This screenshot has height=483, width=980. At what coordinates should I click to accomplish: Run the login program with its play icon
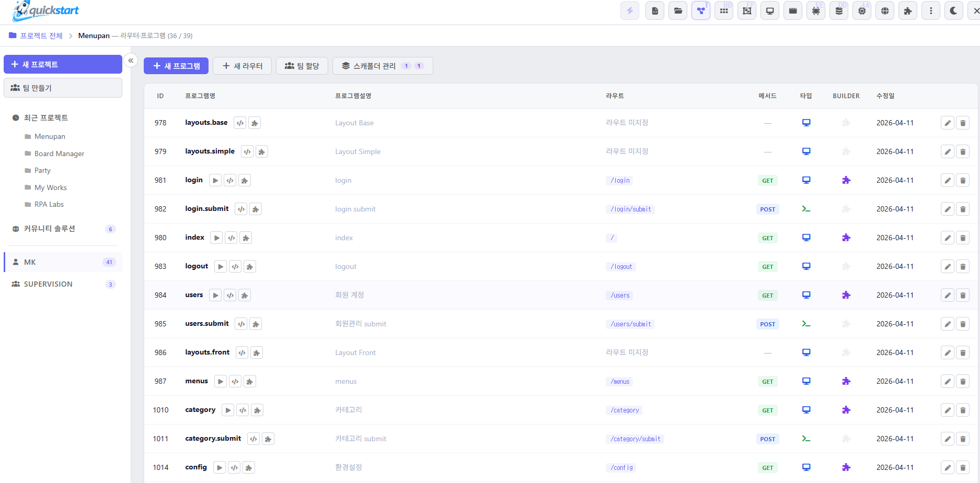pos(215,180)
